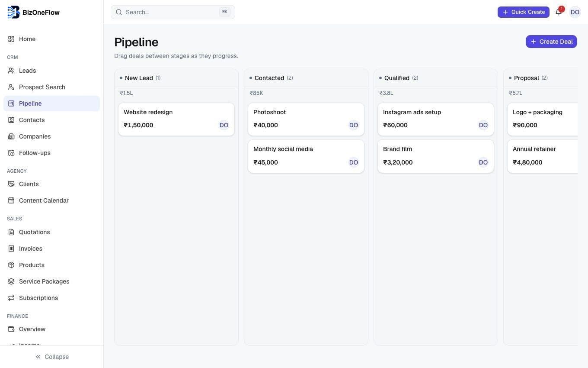Click the Qualified column header
This screenshot has height=368, width=588.
click(436, 78)
